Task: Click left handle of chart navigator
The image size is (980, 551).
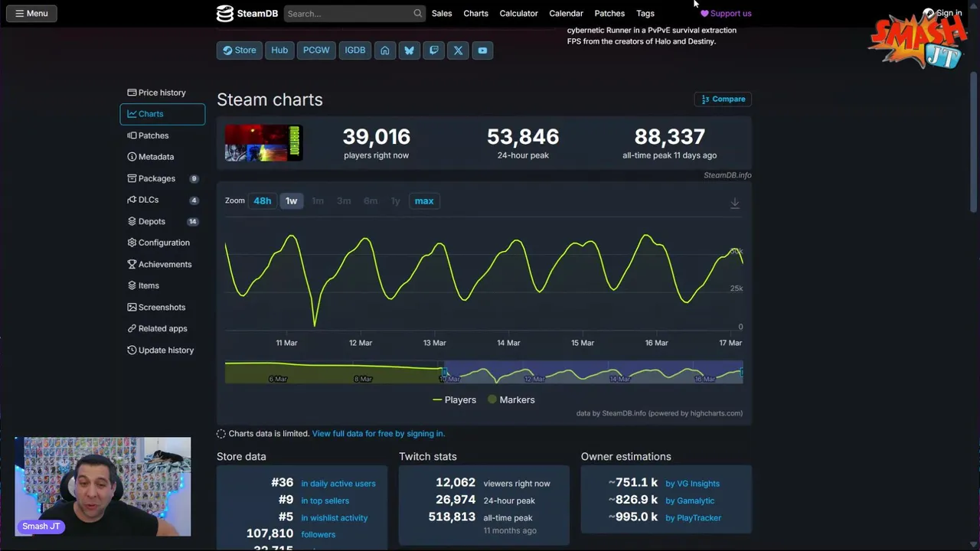Action: click(444, 373)
